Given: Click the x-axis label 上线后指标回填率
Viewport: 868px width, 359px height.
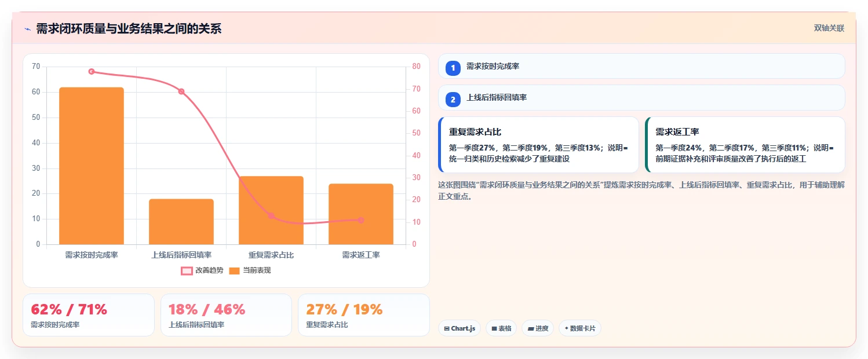Looking at the screenshot, I should pyautogui.click(x=181, y=255).
